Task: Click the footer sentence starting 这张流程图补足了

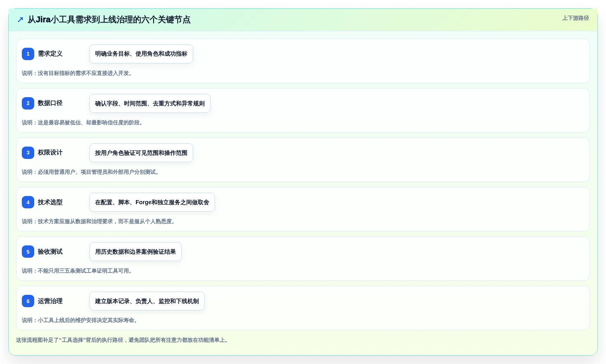Action: pyautogui.click(x=123, y=340)
